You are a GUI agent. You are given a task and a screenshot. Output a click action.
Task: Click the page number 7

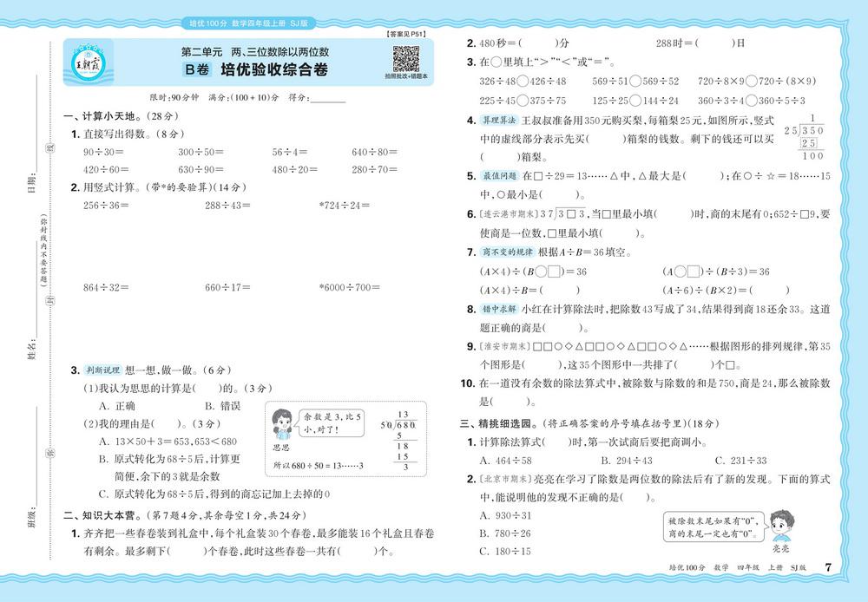(828, 567)
